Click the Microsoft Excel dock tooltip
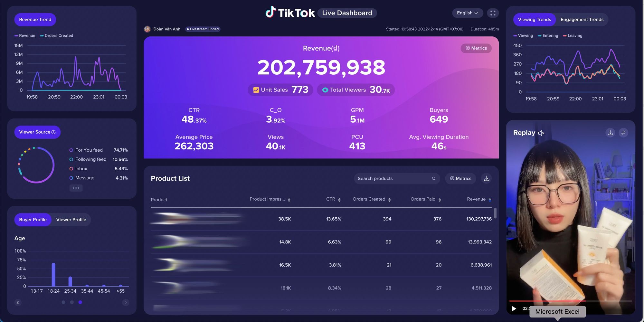This screenshot has width=644, height=322. click(557, 312)
